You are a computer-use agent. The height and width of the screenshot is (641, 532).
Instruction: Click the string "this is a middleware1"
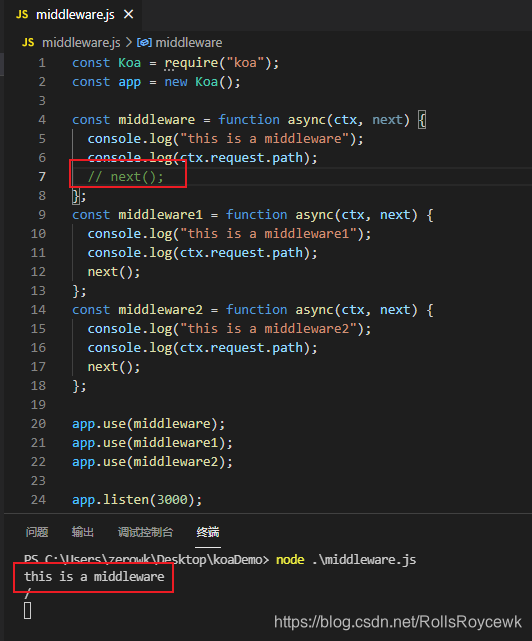269,234
